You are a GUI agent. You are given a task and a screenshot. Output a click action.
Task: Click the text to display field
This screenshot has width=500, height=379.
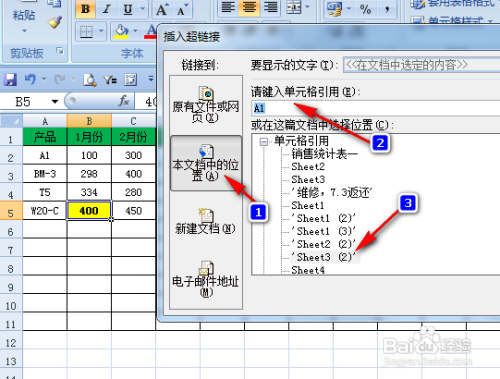pos(422,65)
